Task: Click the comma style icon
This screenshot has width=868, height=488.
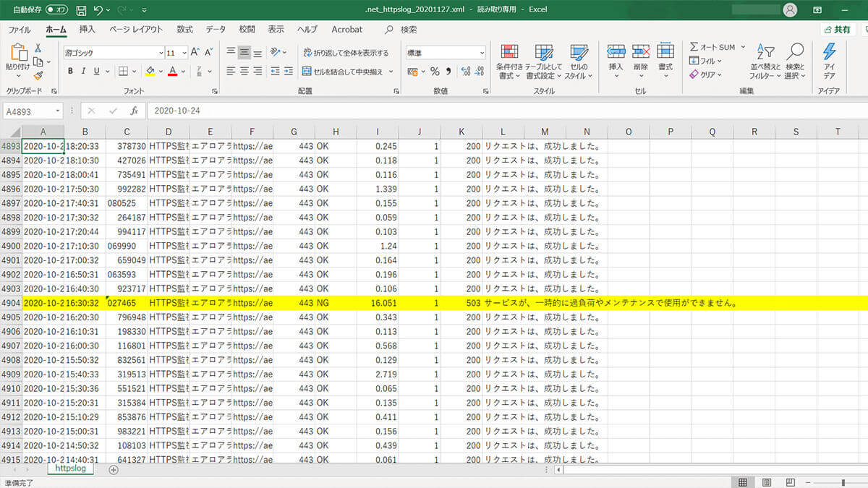Action: (x=448, y=72)
